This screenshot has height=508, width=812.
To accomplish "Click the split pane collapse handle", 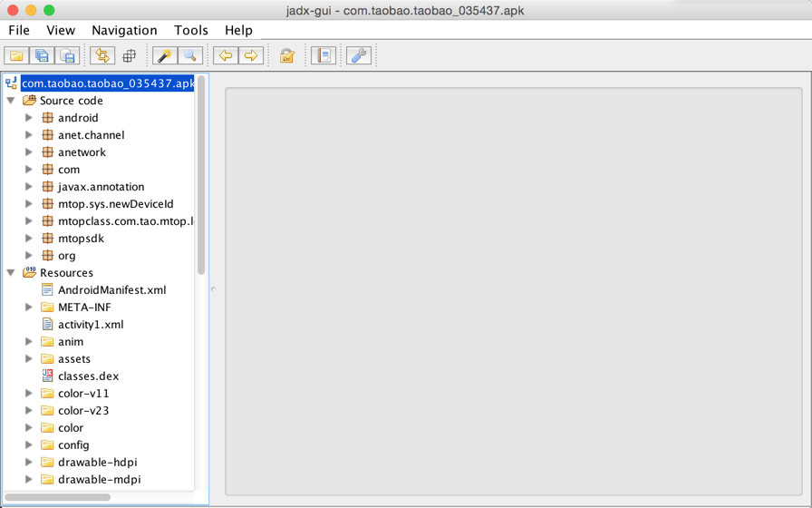I will [x=213, y=289].
